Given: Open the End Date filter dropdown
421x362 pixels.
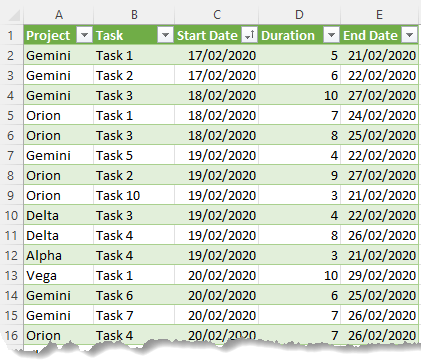Looking at the screenshot, I should point(410,35).
